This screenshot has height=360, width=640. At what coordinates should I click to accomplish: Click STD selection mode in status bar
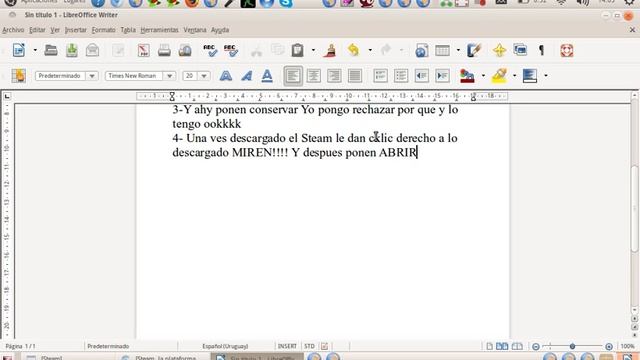coord(309,346)
